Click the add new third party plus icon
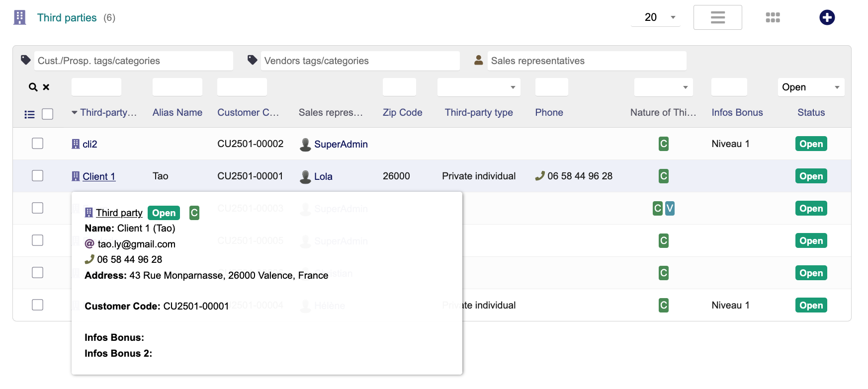 827,17
